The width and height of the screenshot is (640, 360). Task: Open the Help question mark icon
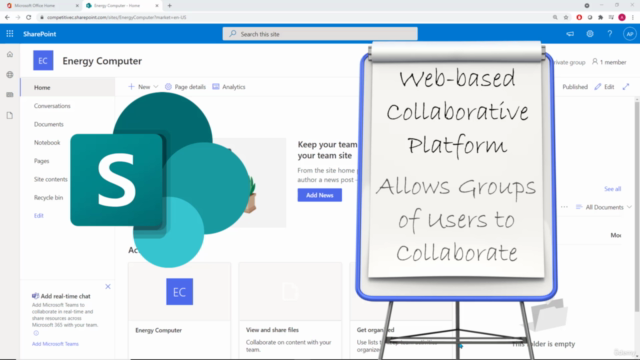point(610,34)
